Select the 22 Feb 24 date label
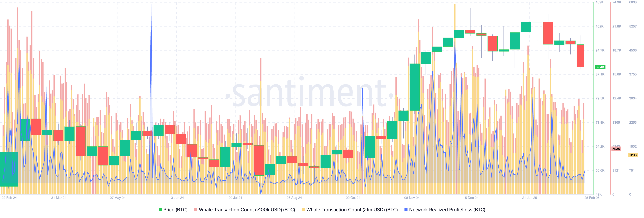Screen dimensions: 644x218 [x=9, y=198]
